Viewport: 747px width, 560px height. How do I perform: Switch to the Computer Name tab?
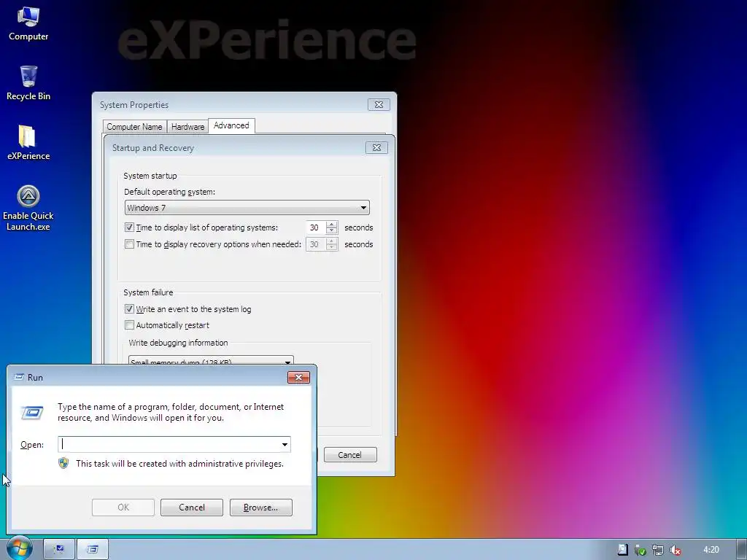(134, 127)
